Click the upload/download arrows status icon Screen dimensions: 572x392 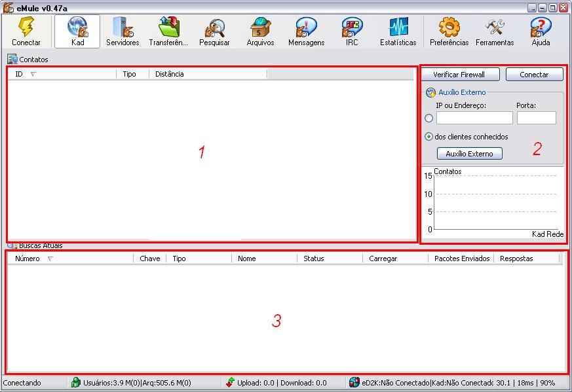230,382
